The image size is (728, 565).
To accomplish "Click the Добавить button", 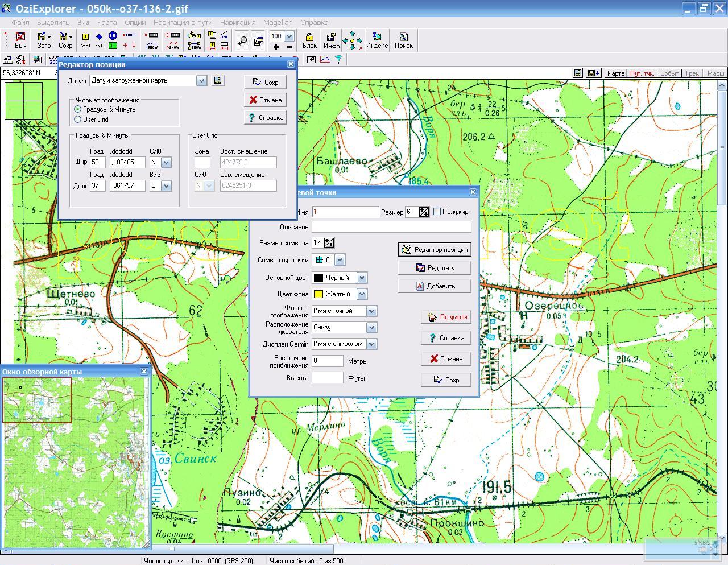I will (435, 286).
